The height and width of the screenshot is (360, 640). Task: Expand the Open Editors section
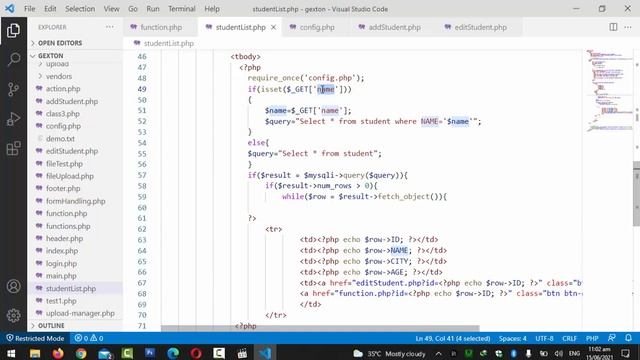tap(60, 43)
